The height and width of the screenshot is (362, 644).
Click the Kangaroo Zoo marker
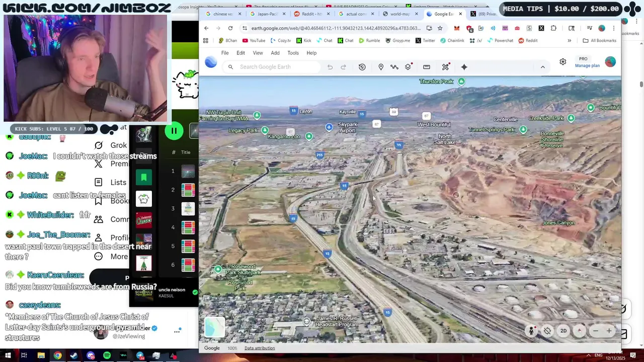(x=309, y=136)
